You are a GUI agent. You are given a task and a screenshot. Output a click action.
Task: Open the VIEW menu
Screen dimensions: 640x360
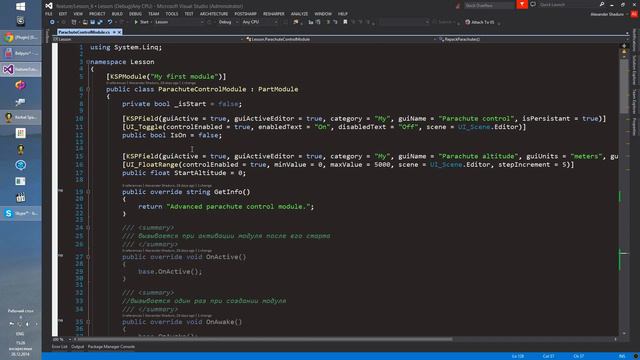tap(78, 14)
